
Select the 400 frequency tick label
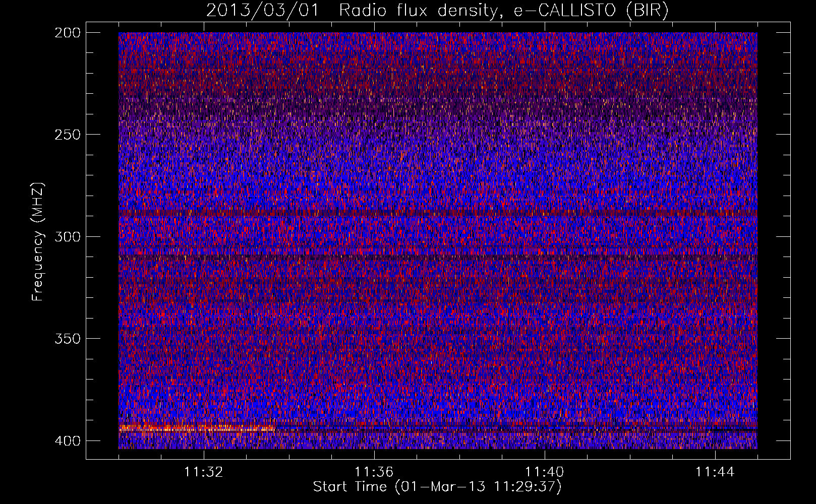tap(67, 440)
